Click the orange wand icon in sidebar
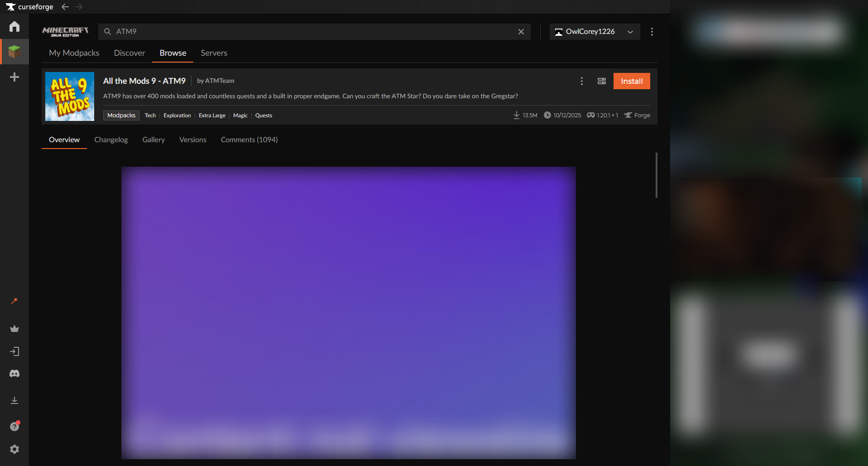The image size is (868, 466). pos(14,301)
